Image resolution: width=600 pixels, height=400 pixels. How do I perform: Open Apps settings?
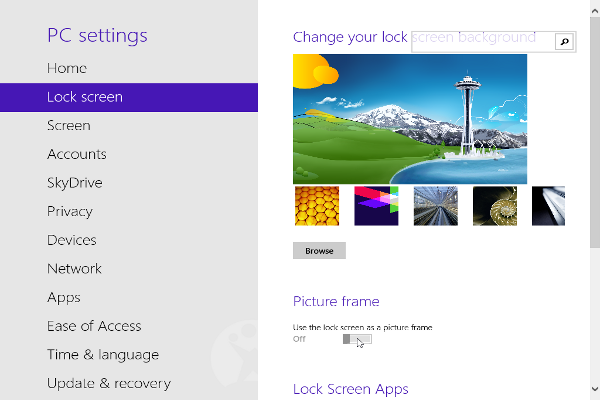point(64,298)
